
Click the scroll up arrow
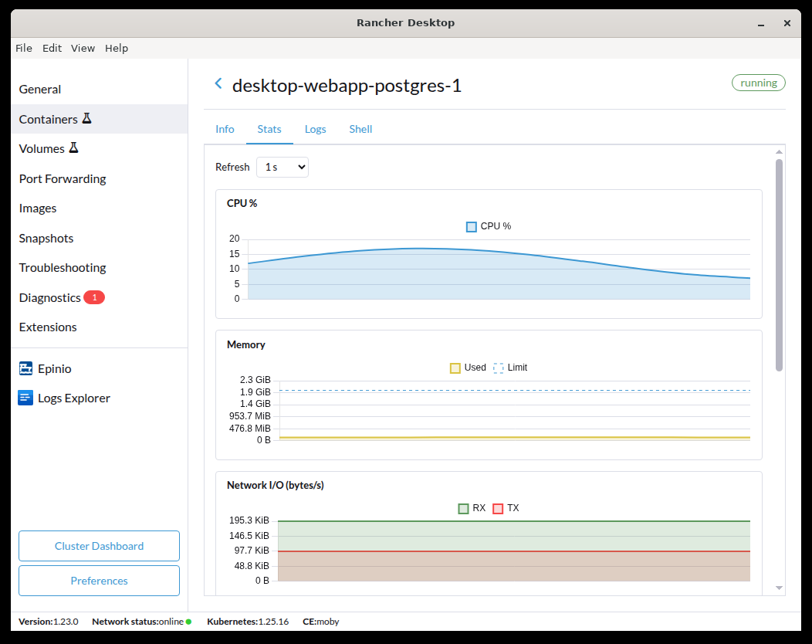[x=779, y=152]
